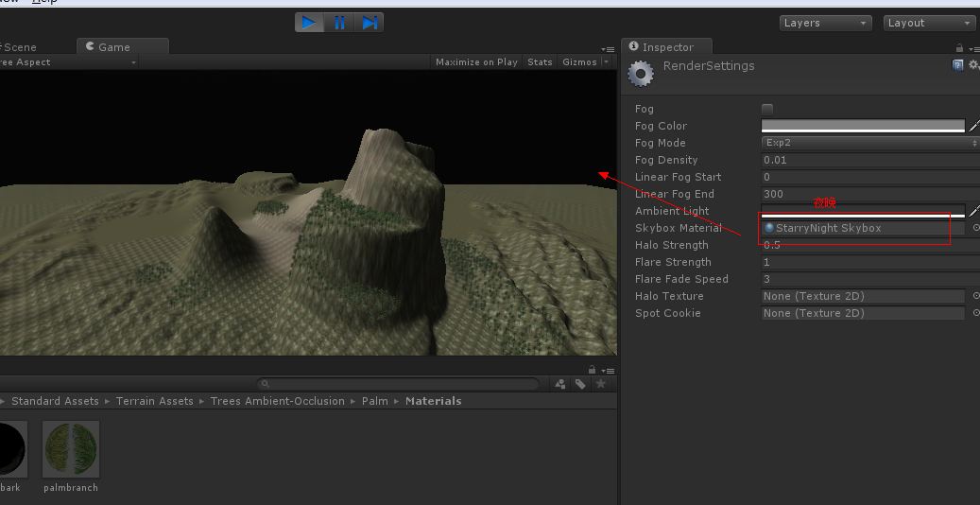
Task: Click Search by Type icon
Action: click(560, 384)
